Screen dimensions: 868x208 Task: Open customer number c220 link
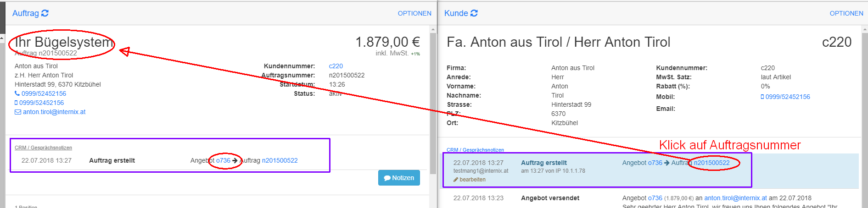pos(336,66)
